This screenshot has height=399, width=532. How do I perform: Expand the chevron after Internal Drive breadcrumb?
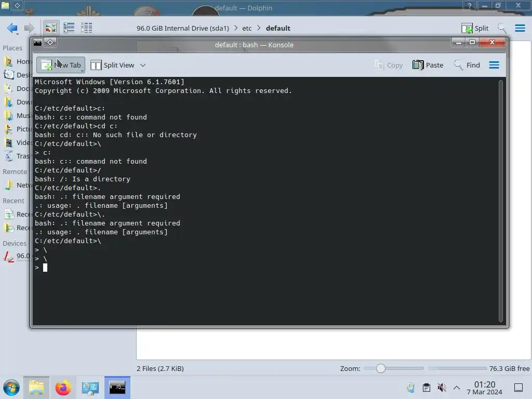click(236, 28)
